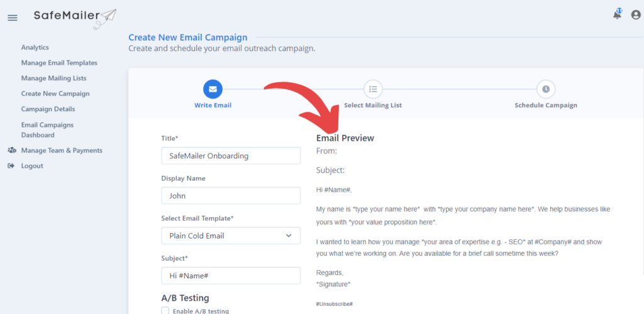644x314 pixels.
Task: Click the Email Preview heading
Action: (345, 138)
